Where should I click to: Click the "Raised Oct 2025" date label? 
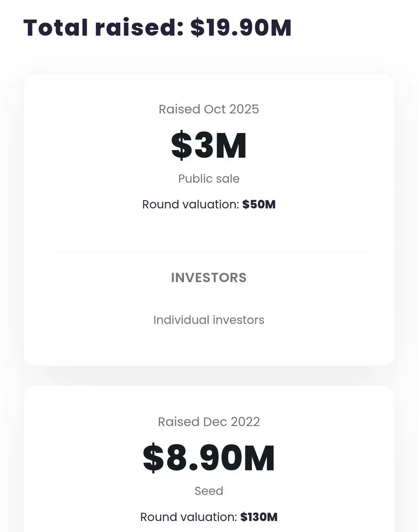[x=209, y=109]
